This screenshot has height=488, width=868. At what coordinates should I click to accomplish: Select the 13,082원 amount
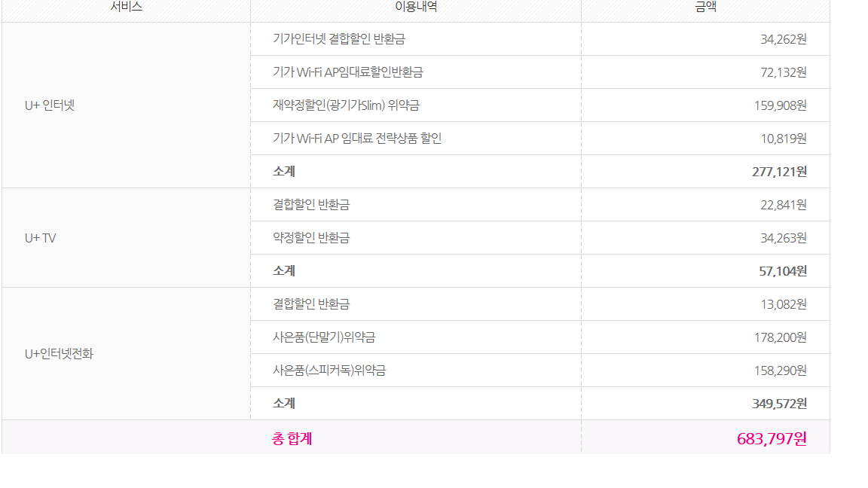tap(784, 304)
